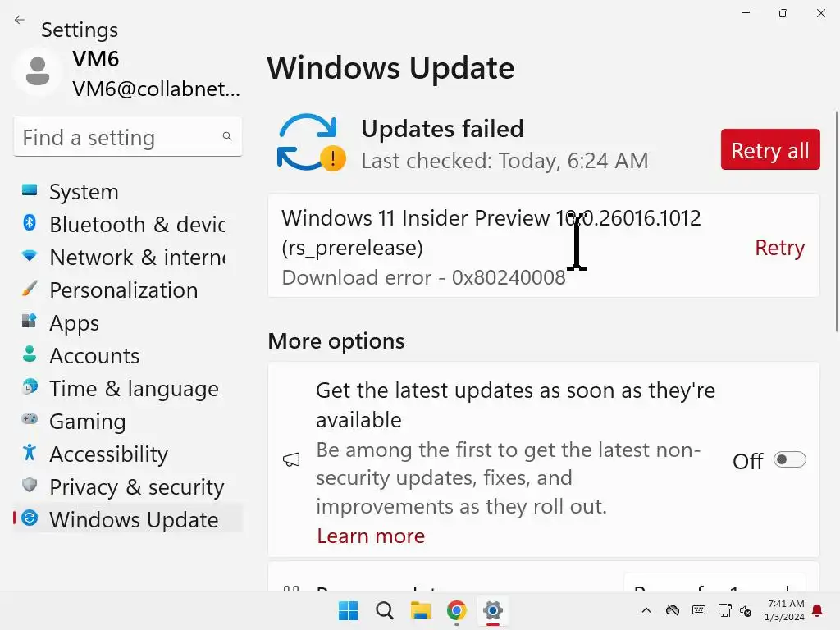Click the Privacy & security shield icon

pos(30,485)
